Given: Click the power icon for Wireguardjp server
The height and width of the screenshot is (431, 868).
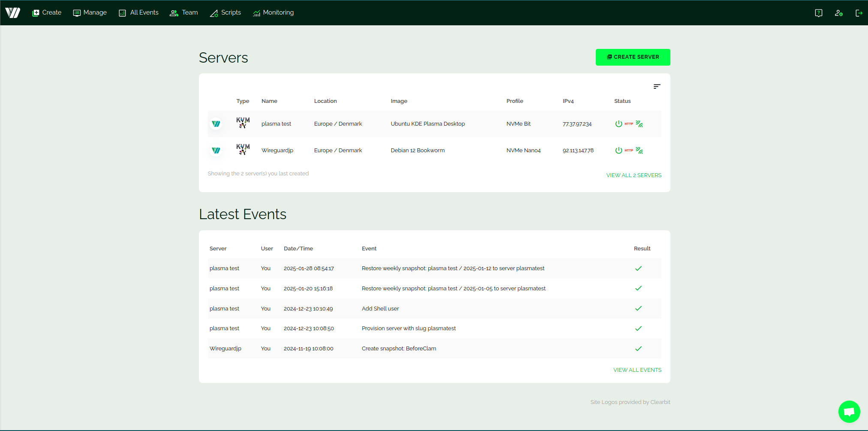Looking at the screenshot, I should point(619,151).
